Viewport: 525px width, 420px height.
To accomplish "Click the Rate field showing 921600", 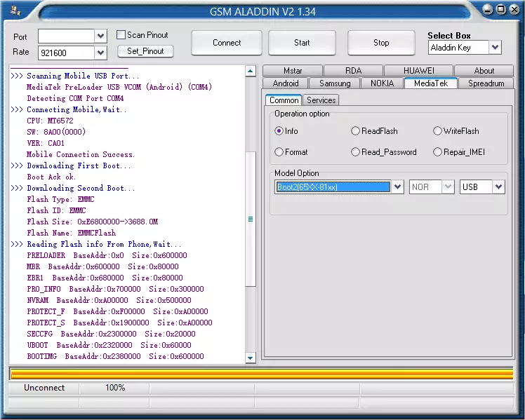I will click(66, 53).
